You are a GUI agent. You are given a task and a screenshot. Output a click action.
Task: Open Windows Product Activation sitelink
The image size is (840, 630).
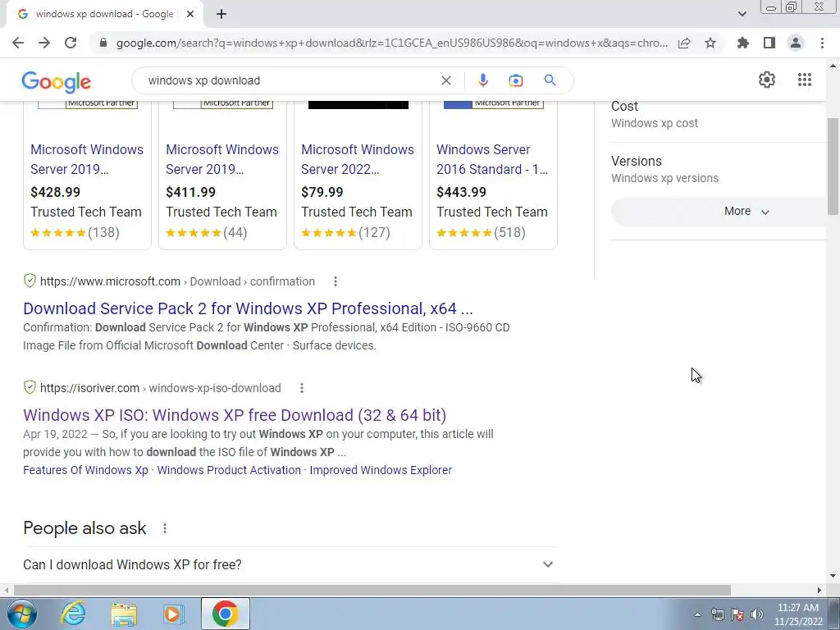(229, 470)
